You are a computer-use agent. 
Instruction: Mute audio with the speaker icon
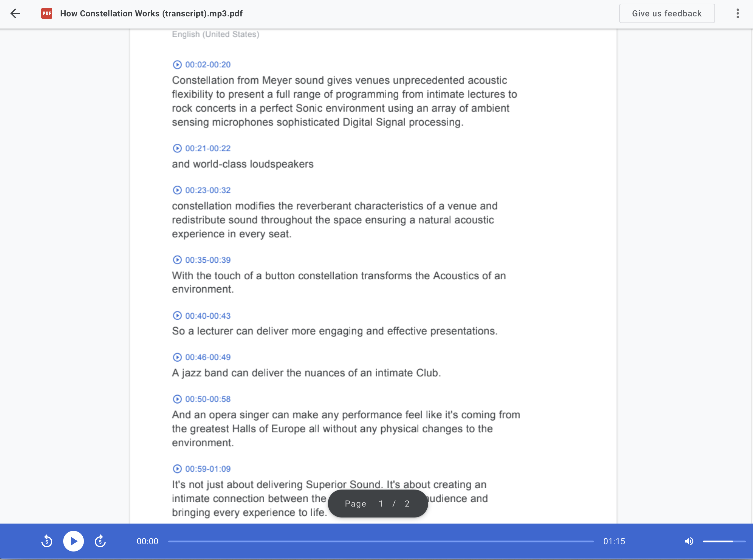[x=689, y=541]
